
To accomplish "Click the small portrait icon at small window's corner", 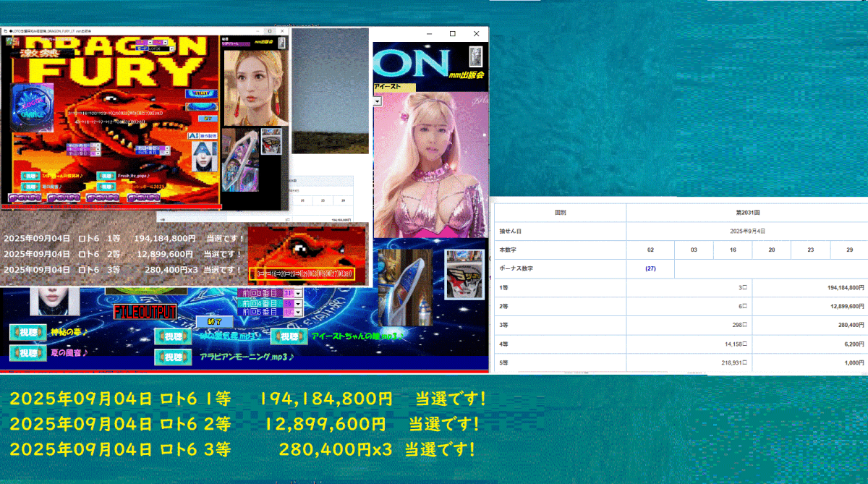I will coord(281,43).
